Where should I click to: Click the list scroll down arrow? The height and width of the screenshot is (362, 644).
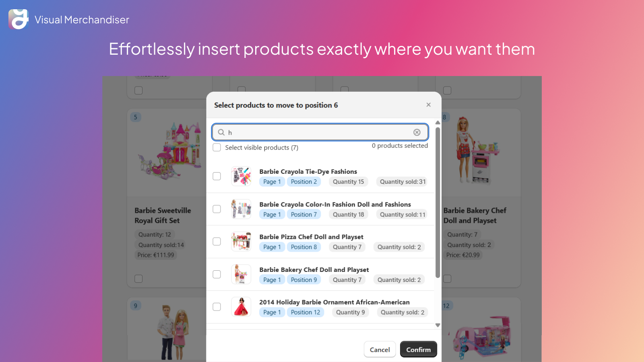pyautogui.click(x=438, y=325)
